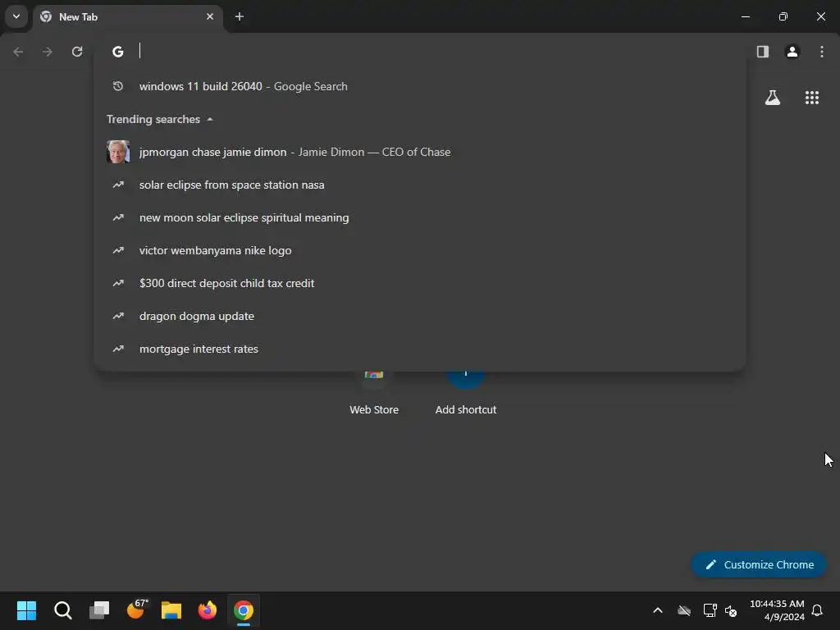Choose history suggestion windows 11 build 26040

point(420,86)
